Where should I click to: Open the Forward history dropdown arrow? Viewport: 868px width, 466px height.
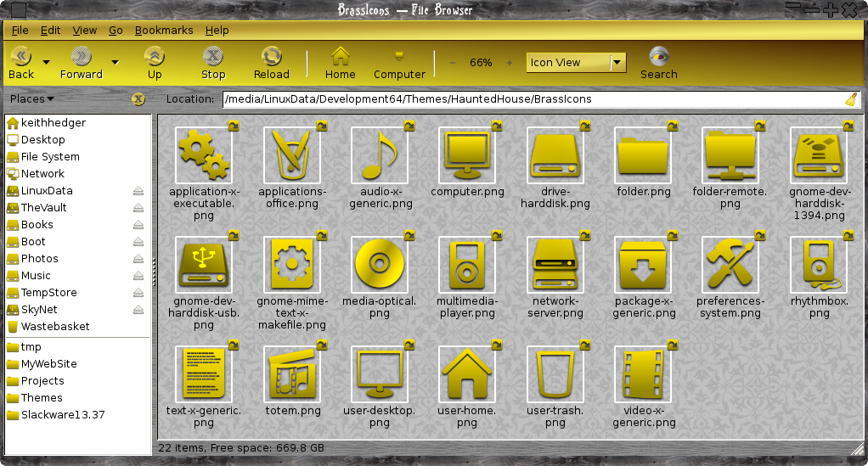[116, 63]
